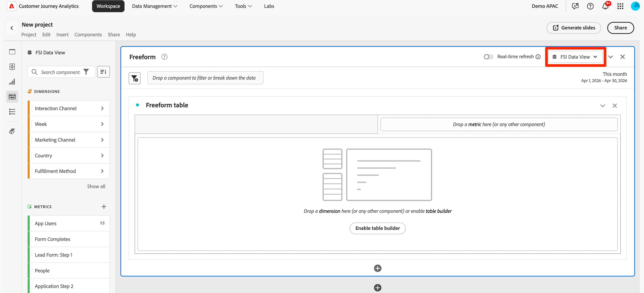Select the Workspace tab
This screenshot has height=293, width=644.
point(108,6)
